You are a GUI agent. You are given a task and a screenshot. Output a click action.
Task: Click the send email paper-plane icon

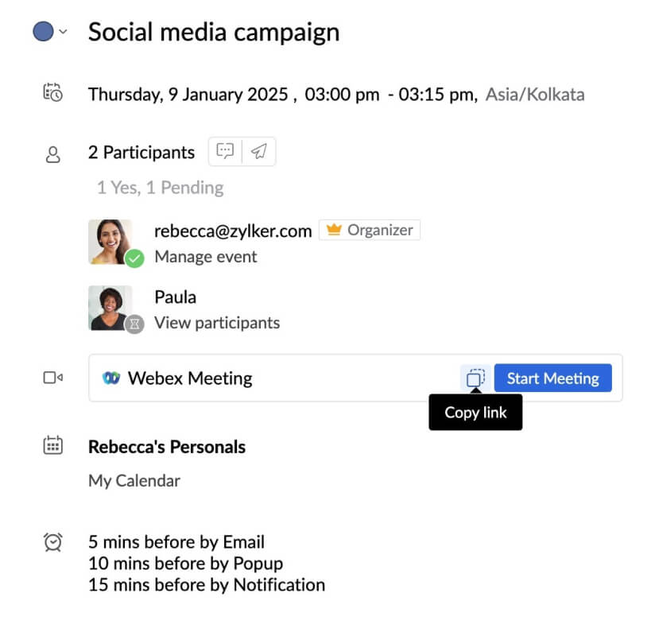point(258,152)
